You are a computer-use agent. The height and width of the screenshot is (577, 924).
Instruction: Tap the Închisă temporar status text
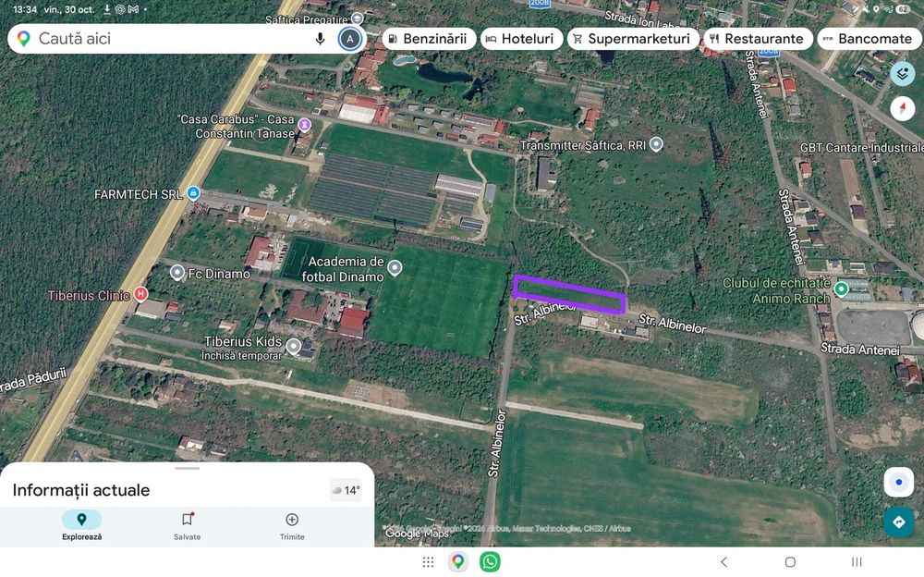point(241,356)
